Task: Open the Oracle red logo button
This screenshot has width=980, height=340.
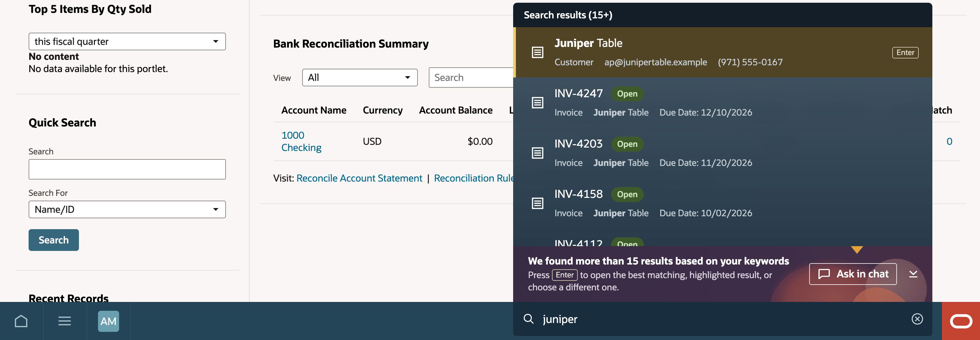Action: click(x=961, y=321)
